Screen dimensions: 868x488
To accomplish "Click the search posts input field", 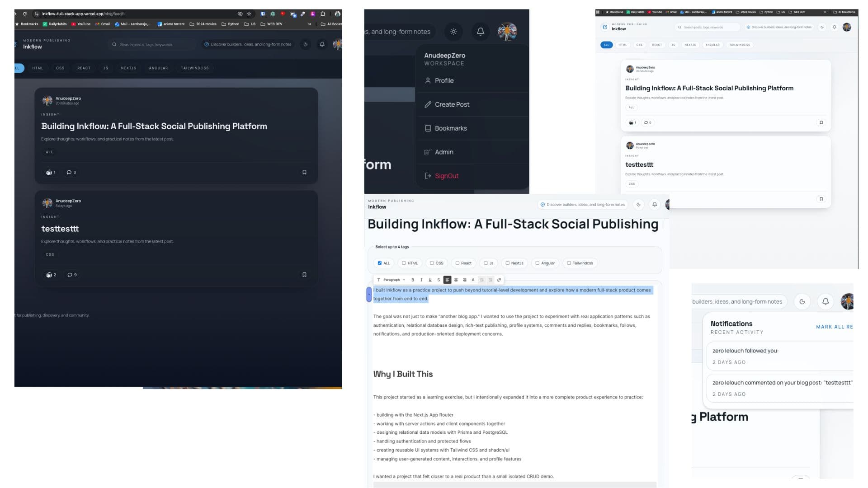I will click(x=149, y=44).
